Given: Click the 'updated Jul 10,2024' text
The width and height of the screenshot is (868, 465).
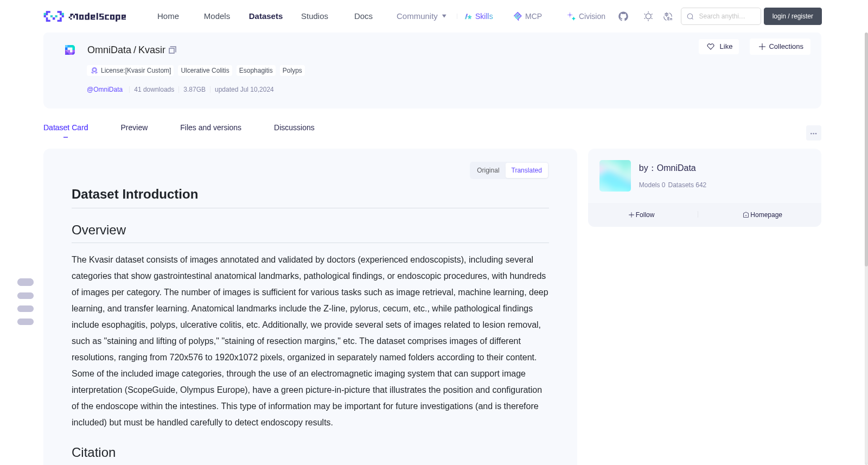Looking at the screenshot, I should [x=244, y=90].
